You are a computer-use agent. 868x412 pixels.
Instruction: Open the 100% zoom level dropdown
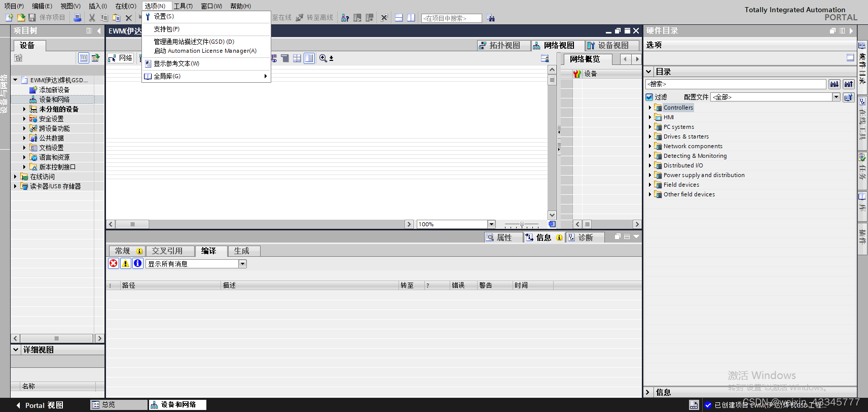[x=491, y=224]
